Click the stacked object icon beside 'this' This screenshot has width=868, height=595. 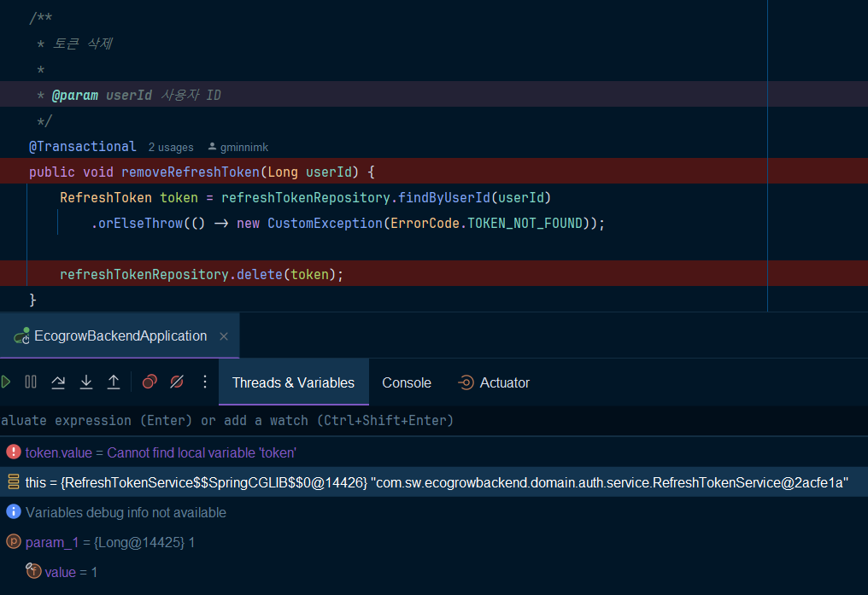14,481
